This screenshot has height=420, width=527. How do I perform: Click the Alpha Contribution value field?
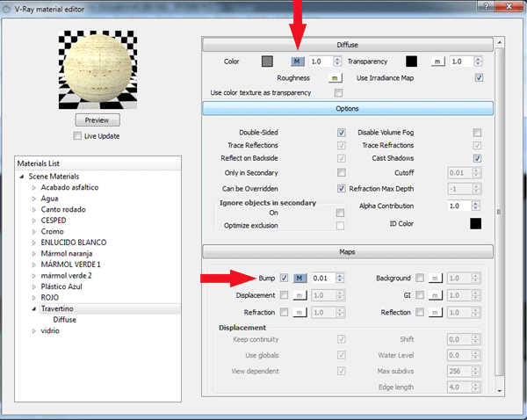[x=459, y=206]
